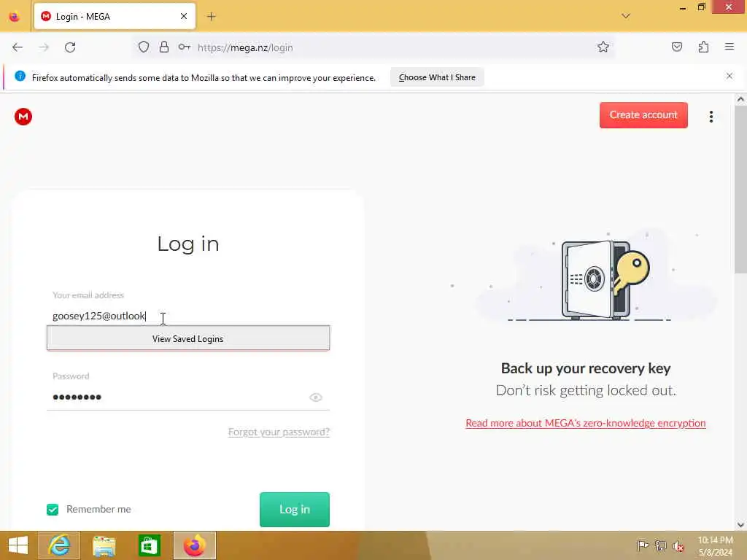747x560 pixels.
Task: Click the page vertical scrollbar thumb
Action: pos(740,190)
